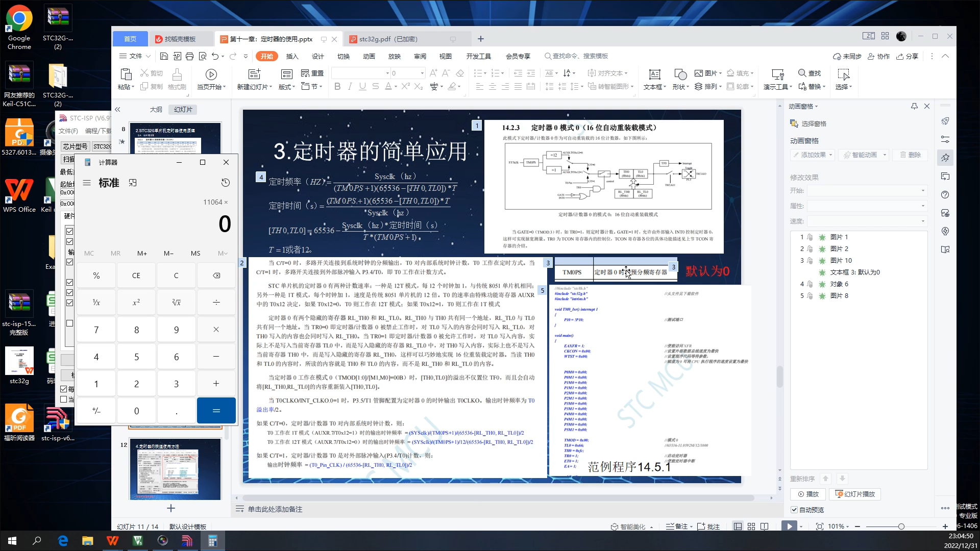Switch to slide sorter view icon
The height and width of the screenshot is (551, 980).
[x=751, y=527]
